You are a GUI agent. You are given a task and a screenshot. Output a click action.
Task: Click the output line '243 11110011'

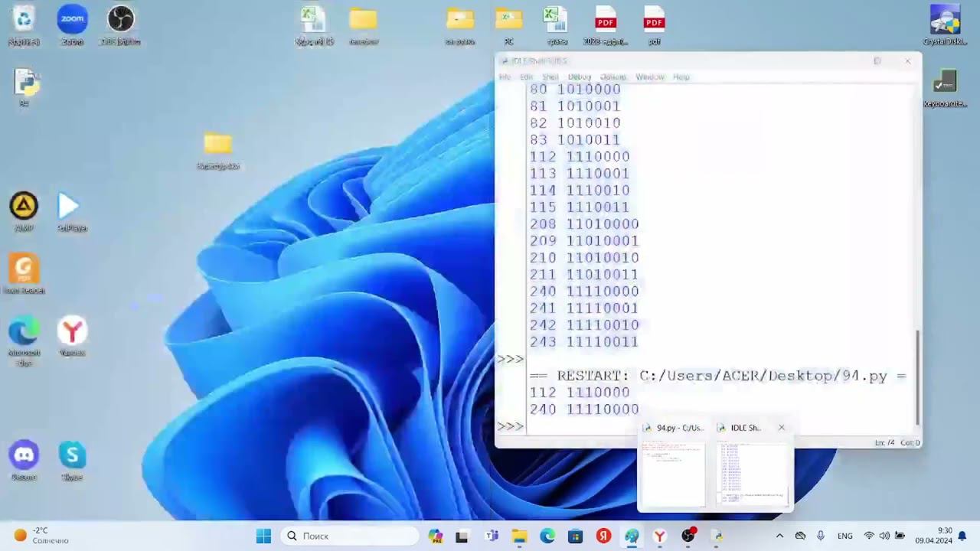[x=584, y=342]
